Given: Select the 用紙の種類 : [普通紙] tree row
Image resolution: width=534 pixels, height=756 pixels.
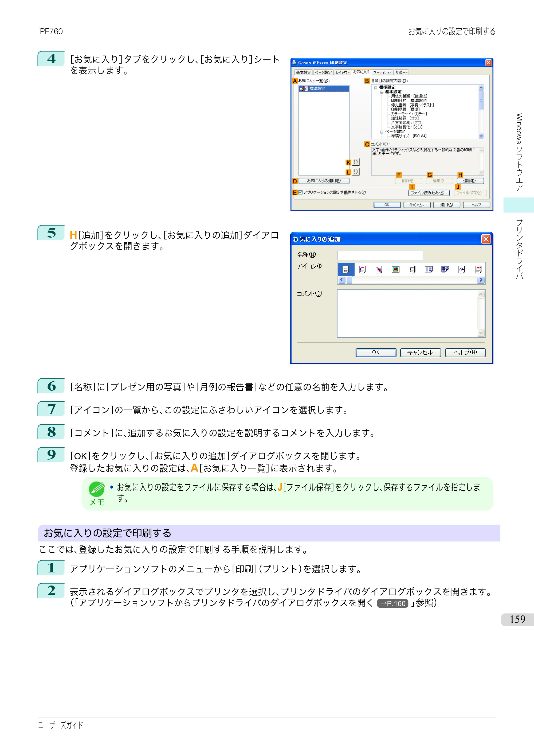Looking at the screenshot, I should (409, 96).
